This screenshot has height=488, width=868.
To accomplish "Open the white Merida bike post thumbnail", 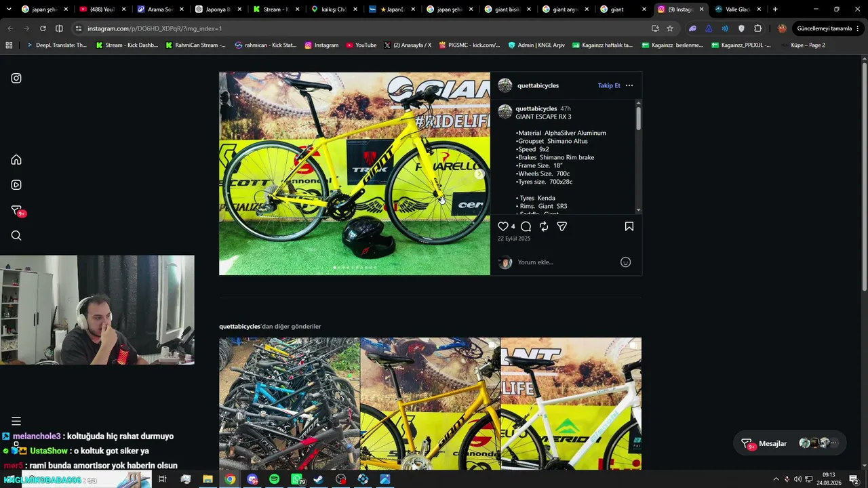I will pos(571,404).
